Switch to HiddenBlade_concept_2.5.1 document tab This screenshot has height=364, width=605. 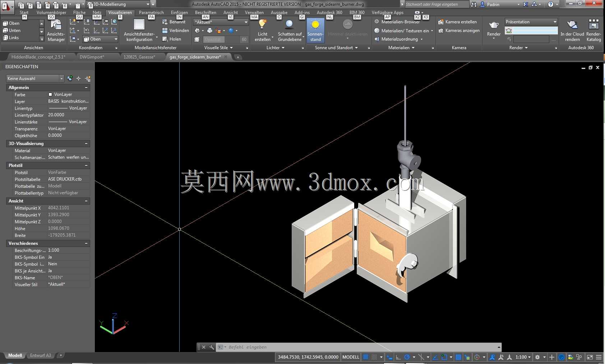(x=38, y=57)
